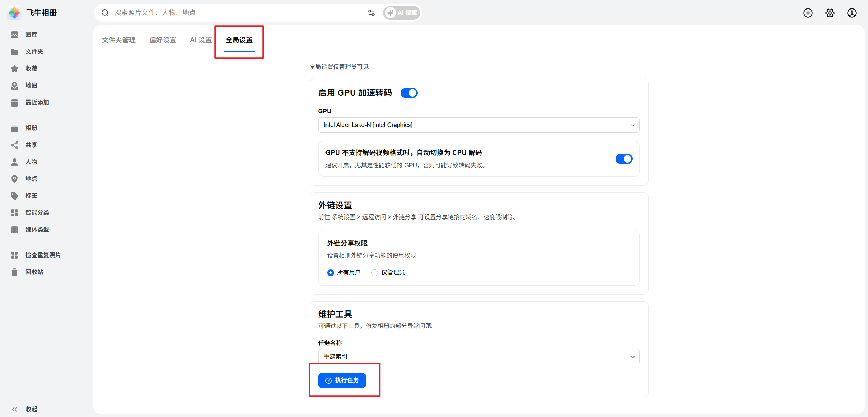
Task: Switch to the 文件夹管理 tab
Action: [119, 40]
